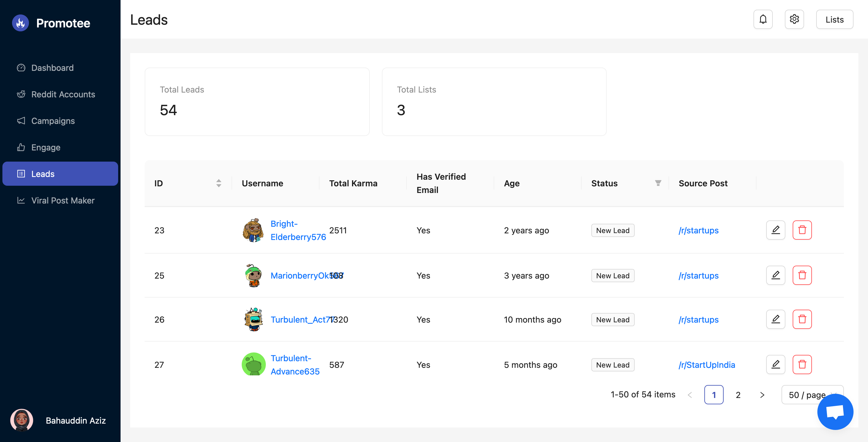868x442 pixels.
Task: Go to next page arrow
Action: point(762,395)
